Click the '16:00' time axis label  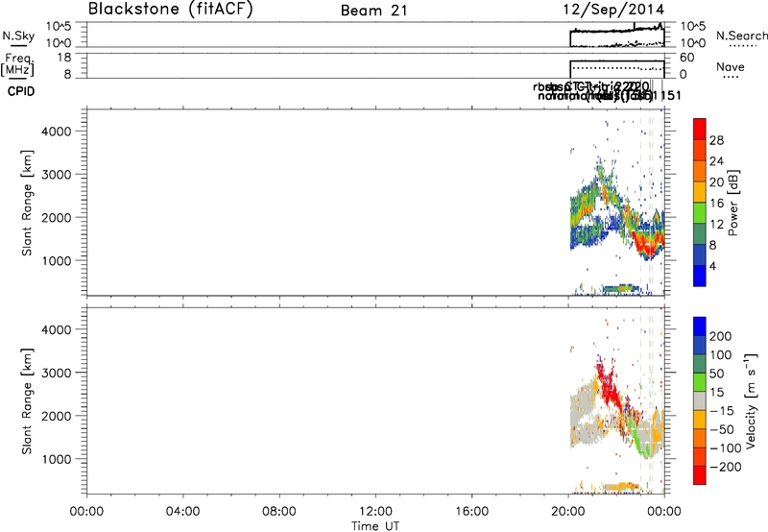coord(471,512)
